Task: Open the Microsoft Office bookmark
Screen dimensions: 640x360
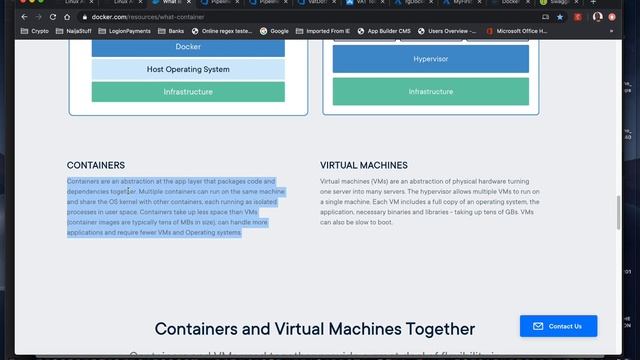Action: tap(516, 31)
